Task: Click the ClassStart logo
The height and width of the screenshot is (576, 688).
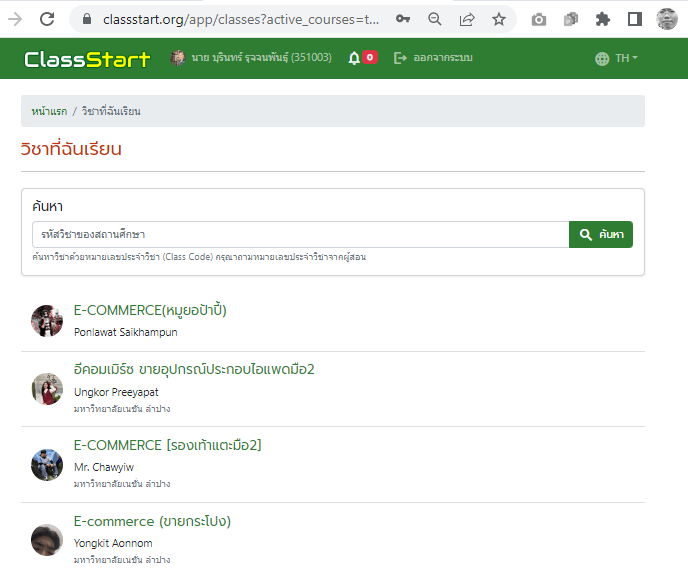Action: click(87, 59)
